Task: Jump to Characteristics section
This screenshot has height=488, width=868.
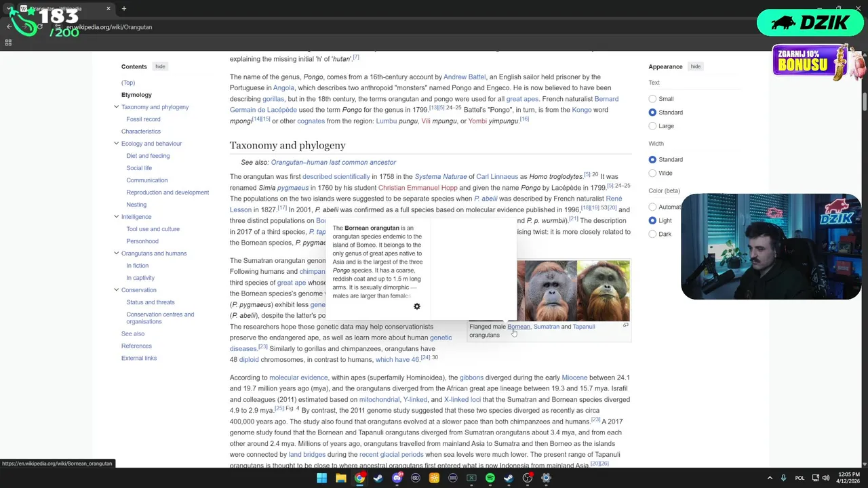Action: [x=141, y=131]
